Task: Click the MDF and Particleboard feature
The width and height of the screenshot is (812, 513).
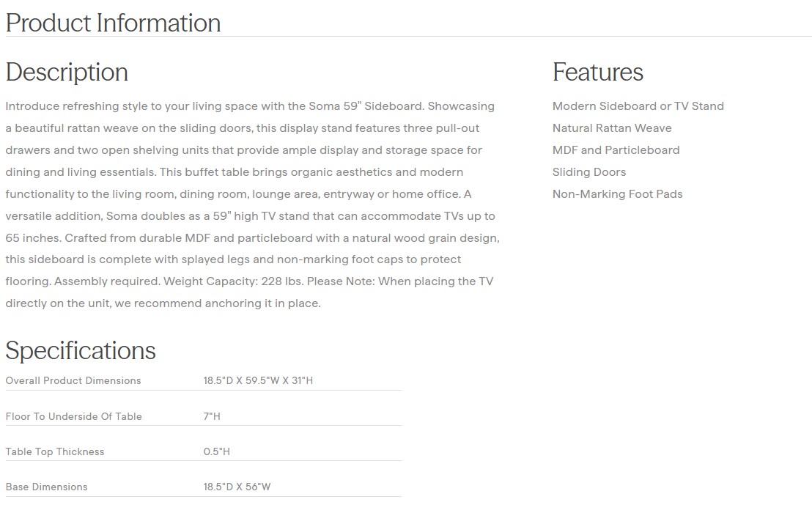Action: click(616, 150)
